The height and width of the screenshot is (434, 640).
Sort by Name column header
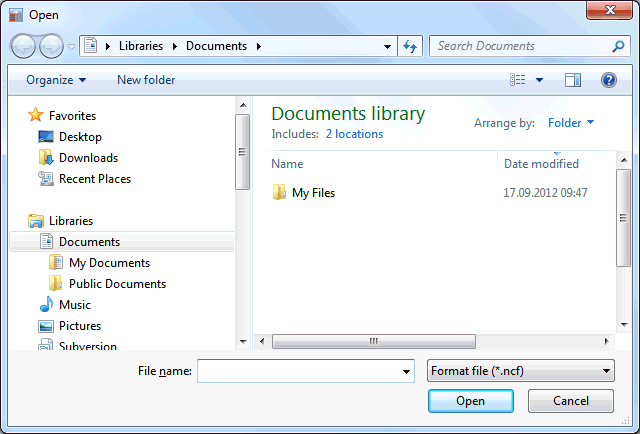pyautogui.click(x=287, y=164)
